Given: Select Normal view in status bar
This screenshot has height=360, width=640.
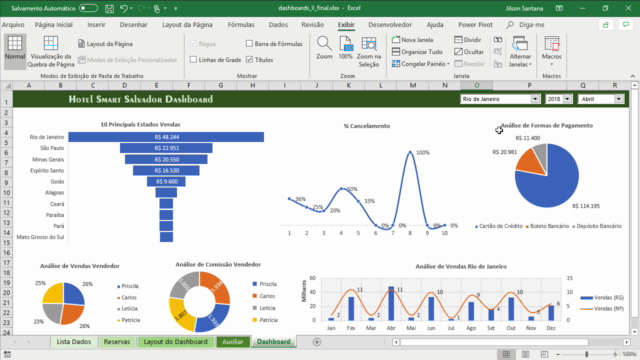Looking at the screenshot, I should pos(506,354).
